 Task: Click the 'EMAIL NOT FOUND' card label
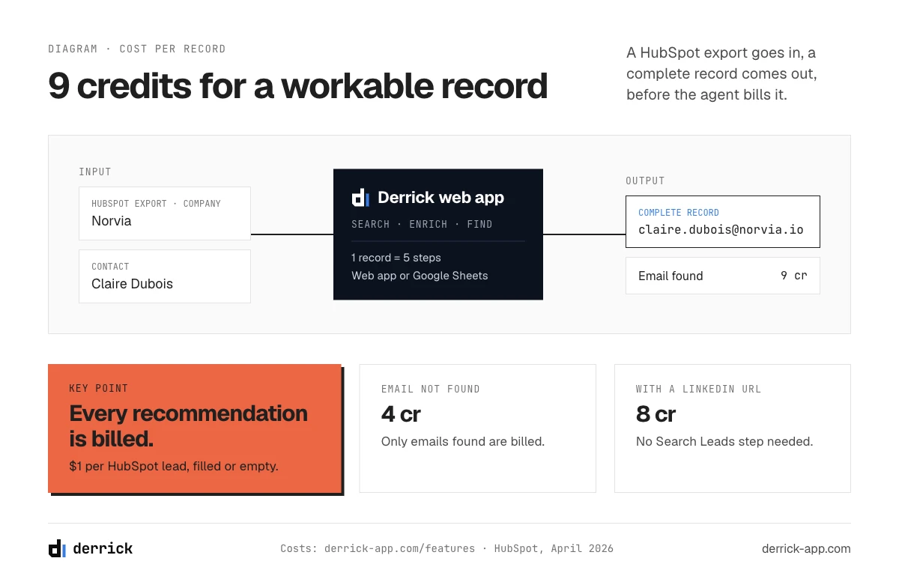(x=431, y=389)
